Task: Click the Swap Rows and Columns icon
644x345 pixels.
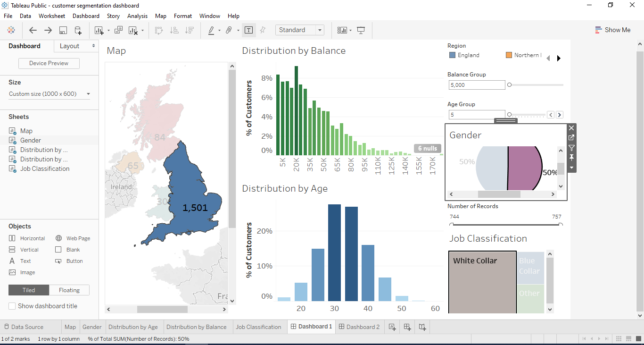Action: pos(160,30)
